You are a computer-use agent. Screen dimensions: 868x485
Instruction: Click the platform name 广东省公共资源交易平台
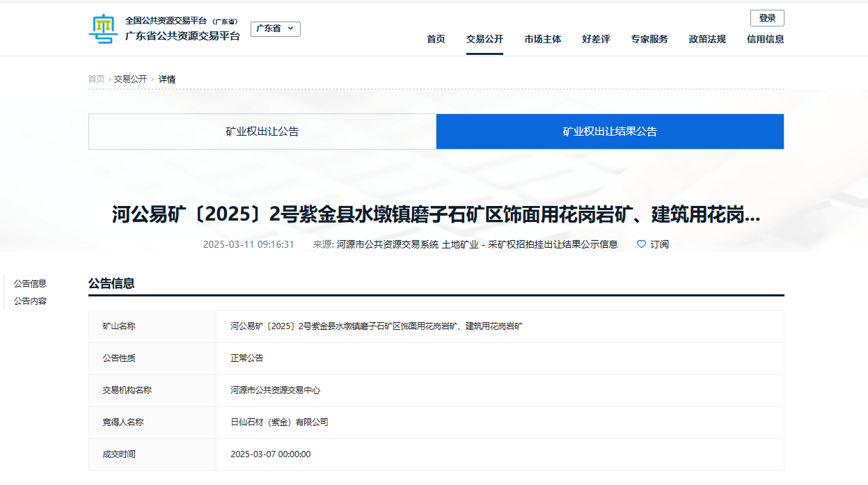point(182,36)
